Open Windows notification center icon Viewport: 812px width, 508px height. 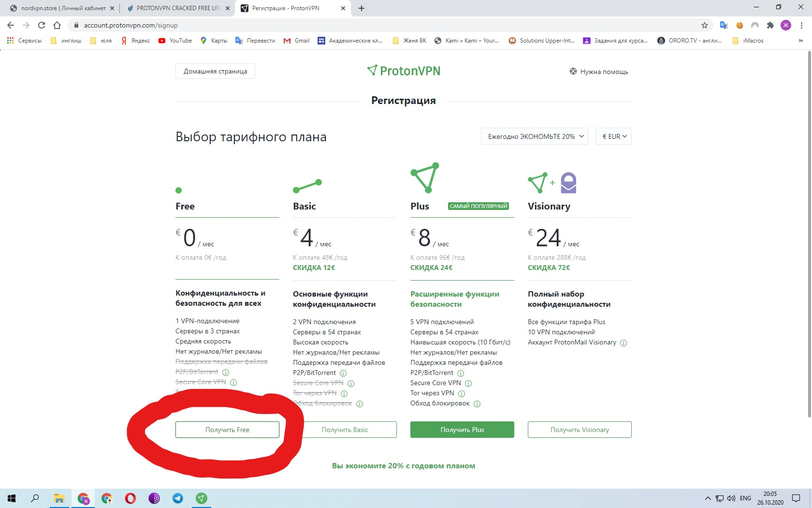796,498
